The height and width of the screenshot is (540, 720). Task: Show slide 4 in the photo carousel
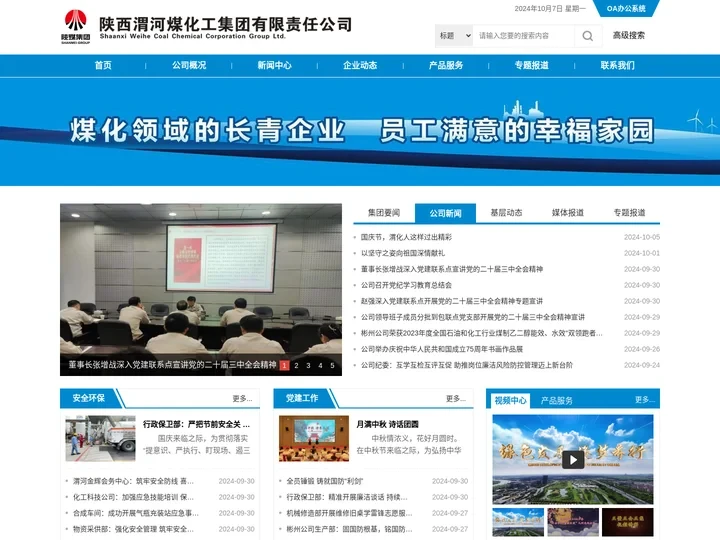pos(321,366)
